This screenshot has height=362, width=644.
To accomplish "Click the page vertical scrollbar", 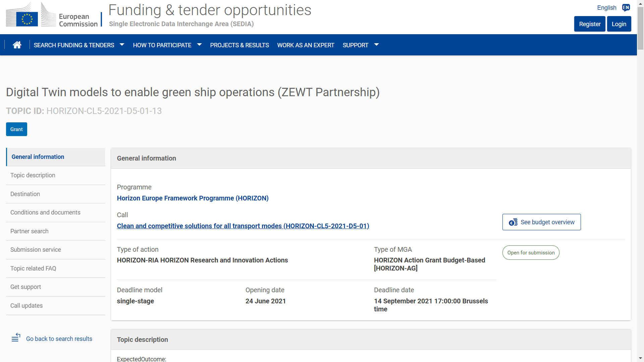I will 640,28.
